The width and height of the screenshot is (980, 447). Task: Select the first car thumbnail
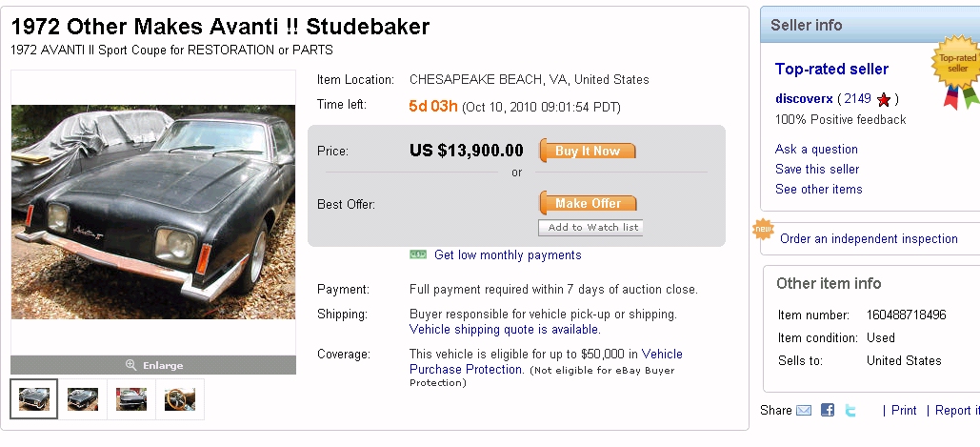(34, 398)
